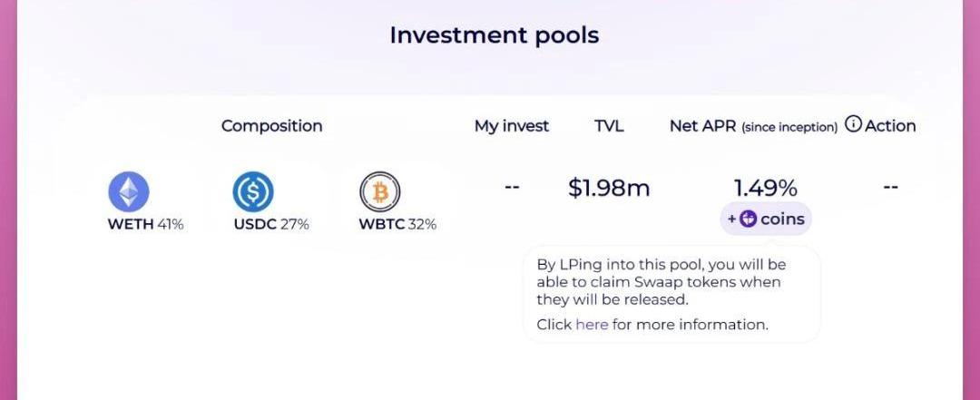Click the TVL column header
The height and width of the screenshot is (400, 980).
(609, 126)
